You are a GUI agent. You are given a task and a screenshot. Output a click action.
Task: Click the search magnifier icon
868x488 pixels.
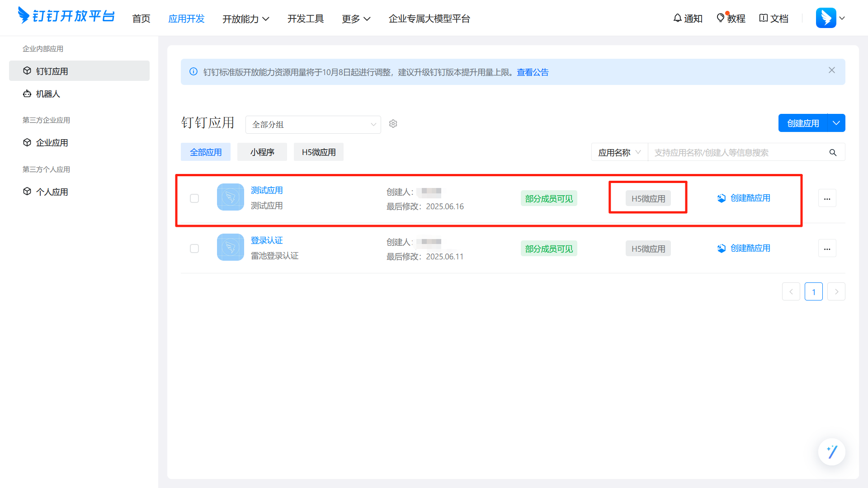833,153
